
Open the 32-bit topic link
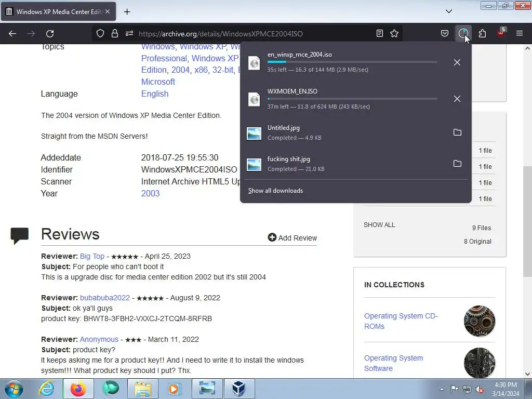(x=222, y=70)
